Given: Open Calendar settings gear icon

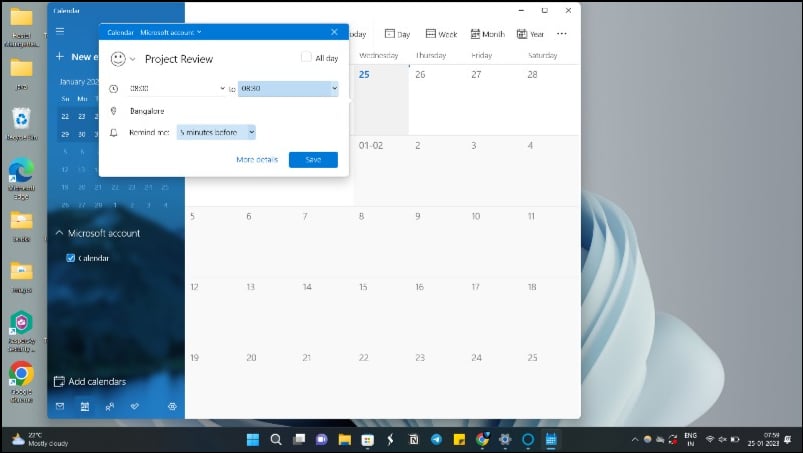Looking at the screenshot, I should 172,406.
